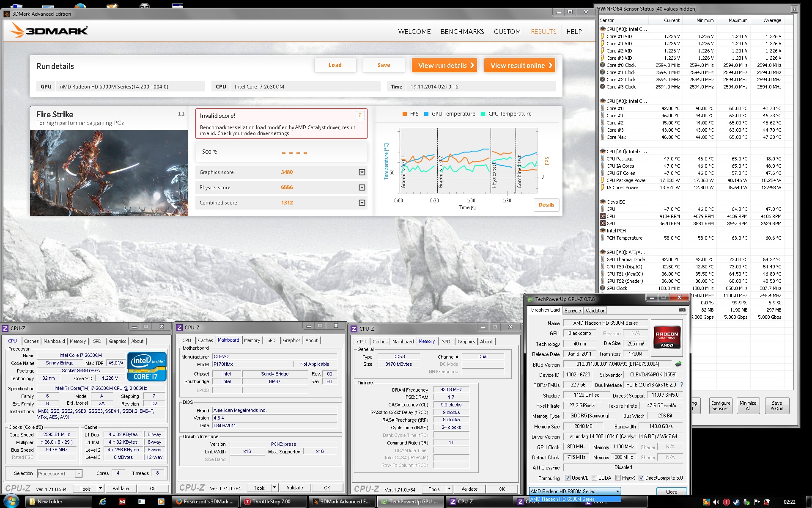Open New folder from the taskbar
Screen dimensions: 812x508
(x=59, y=502)
